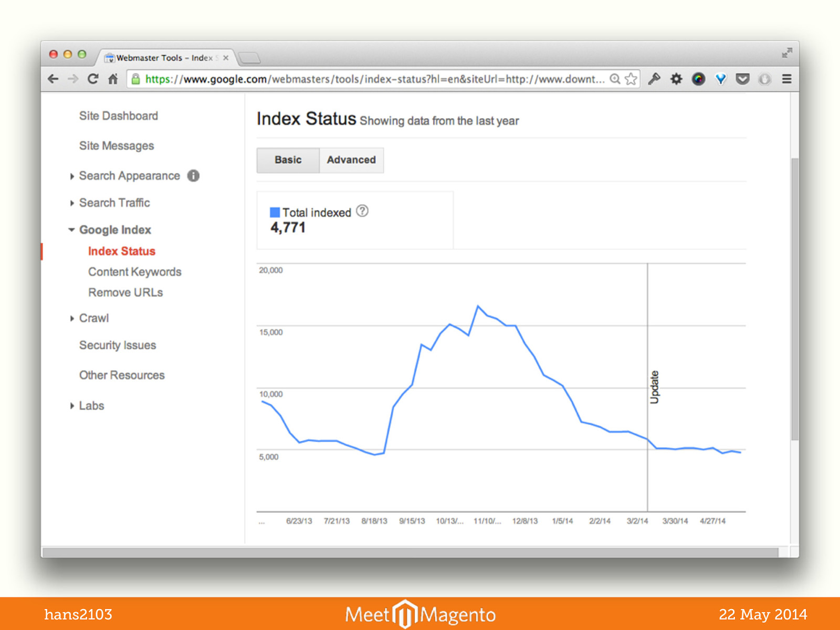Click the blue Total indexed legend swatch

pyautogui.click(x=275, y=213)
